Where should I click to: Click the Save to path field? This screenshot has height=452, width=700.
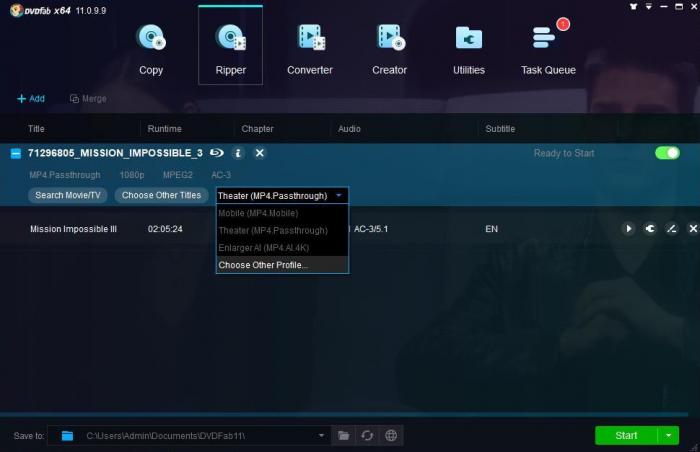pos(189,435)
